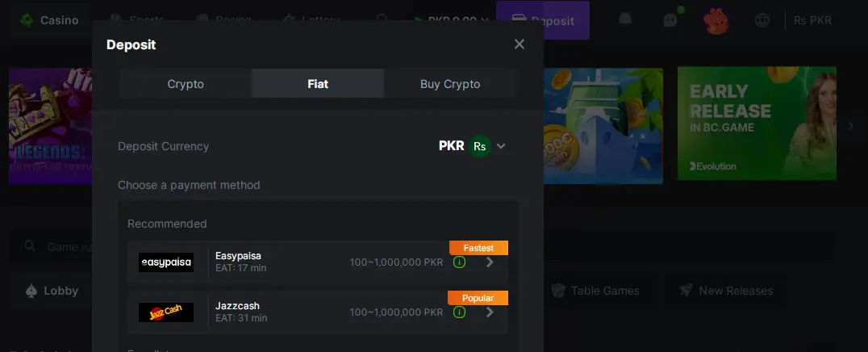This screenshot has height=352, width=868.
Task: Open the Casino section
Action: click(50, 20)
